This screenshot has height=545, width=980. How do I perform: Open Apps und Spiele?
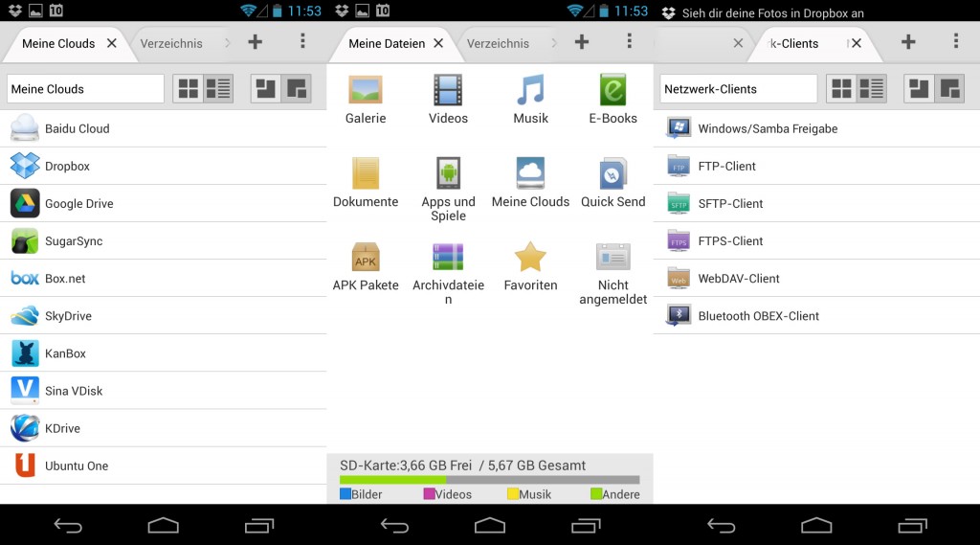448,189
